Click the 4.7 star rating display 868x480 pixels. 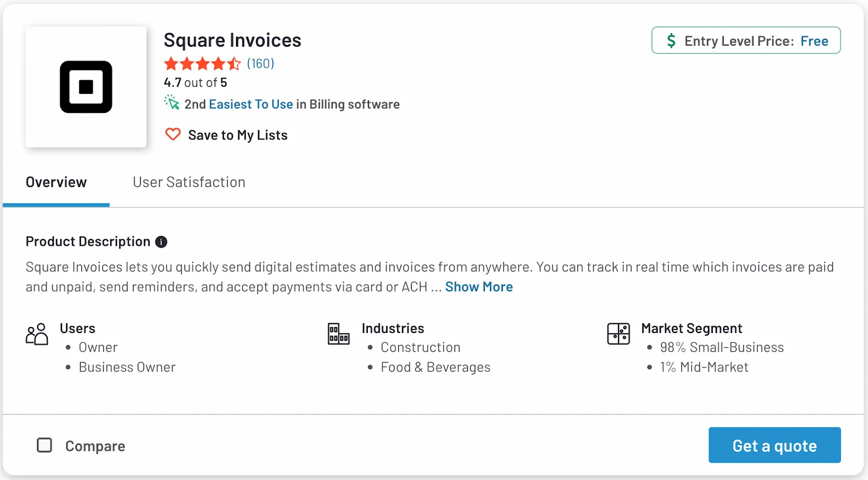pyautogui.click(x=195, y=82)
